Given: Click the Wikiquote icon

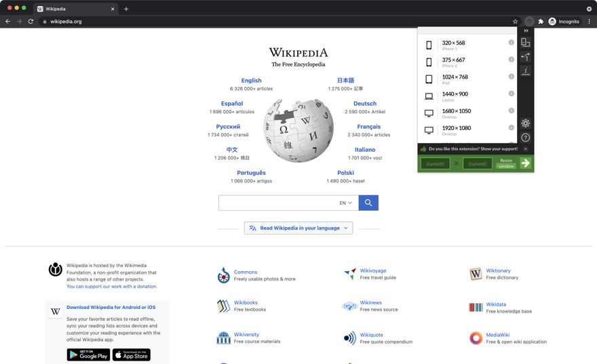Looking at the screenshot, I should 350,338.
